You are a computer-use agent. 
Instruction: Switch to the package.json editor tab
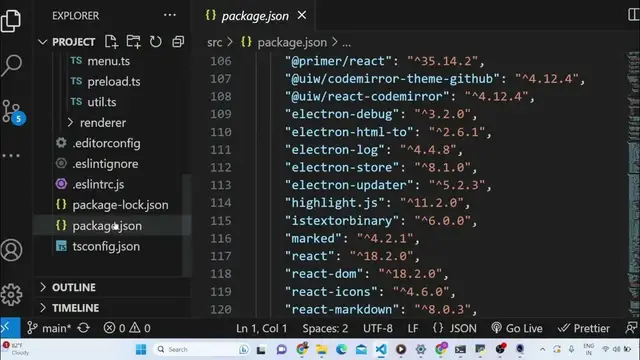coord(255,16)
